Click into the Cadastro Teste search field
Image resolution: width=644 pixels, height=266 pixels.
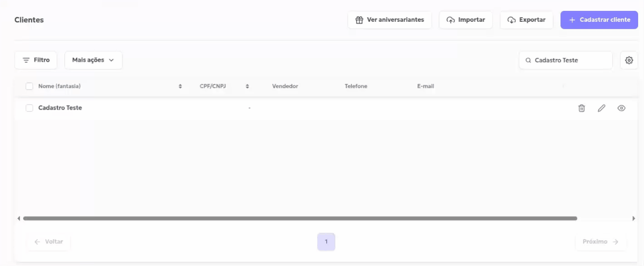[571, 60]
